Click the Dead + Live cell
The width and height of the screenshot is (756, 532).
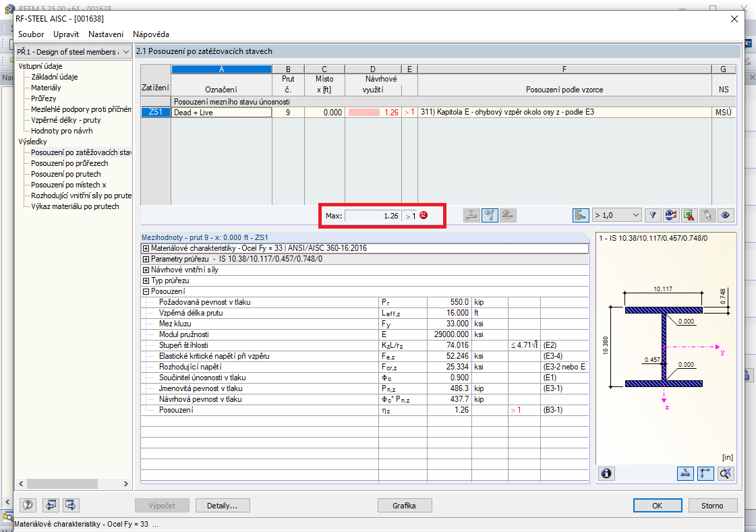coord(221,113)
